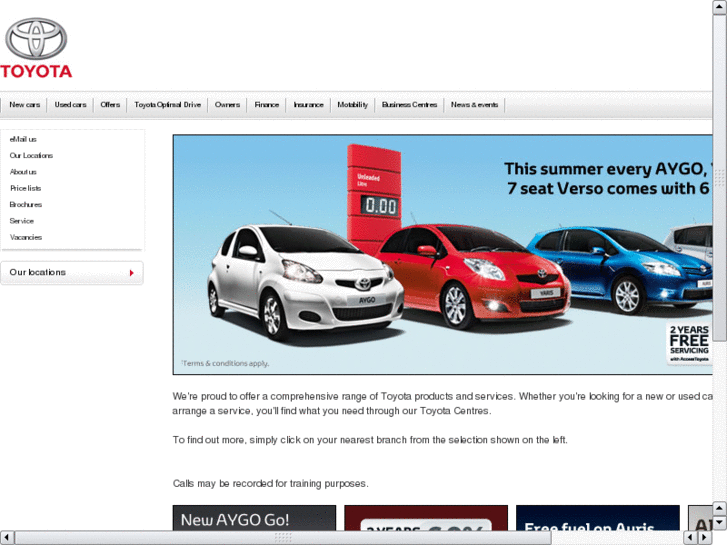Image resolution: width=727 pixels, height=545 pixels.
Task: Open the New AYGO Go! promo tile
Action: coord(254,518)
